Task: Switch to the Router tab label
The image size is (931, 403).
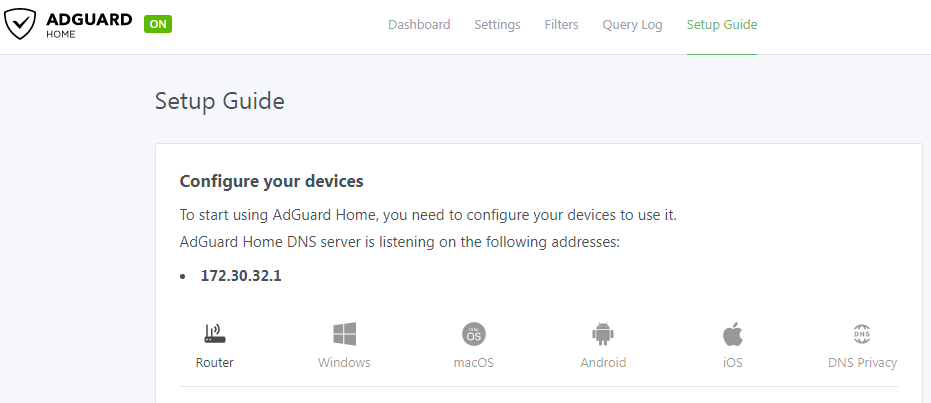Action: (215, 363)
